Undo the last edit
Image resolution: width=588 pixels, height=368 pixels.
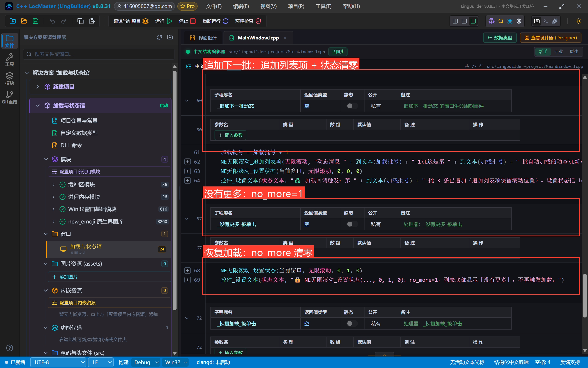coord(52,21)
